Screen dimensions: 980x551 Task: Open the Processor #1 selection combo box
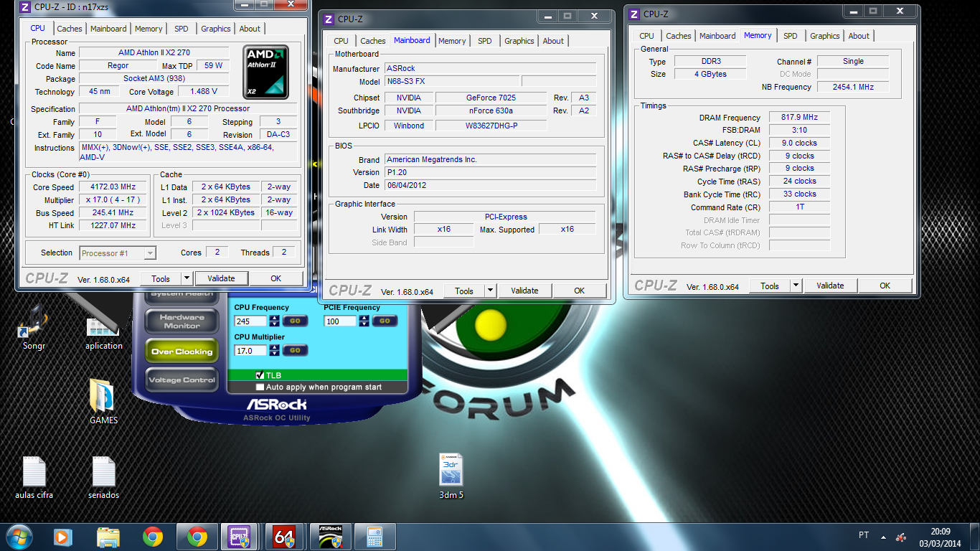pyautogui.click(x=118, y=253)
